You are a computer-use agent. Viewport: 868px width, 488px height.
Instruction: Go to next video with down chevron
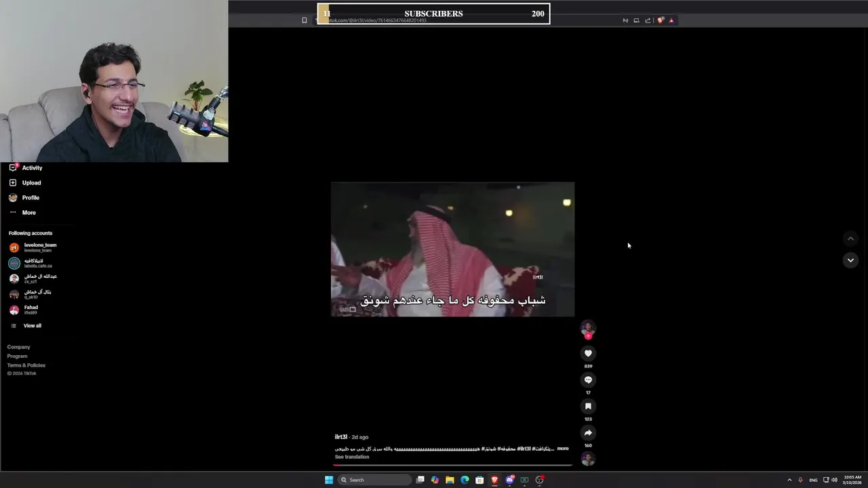coord(850,260)
